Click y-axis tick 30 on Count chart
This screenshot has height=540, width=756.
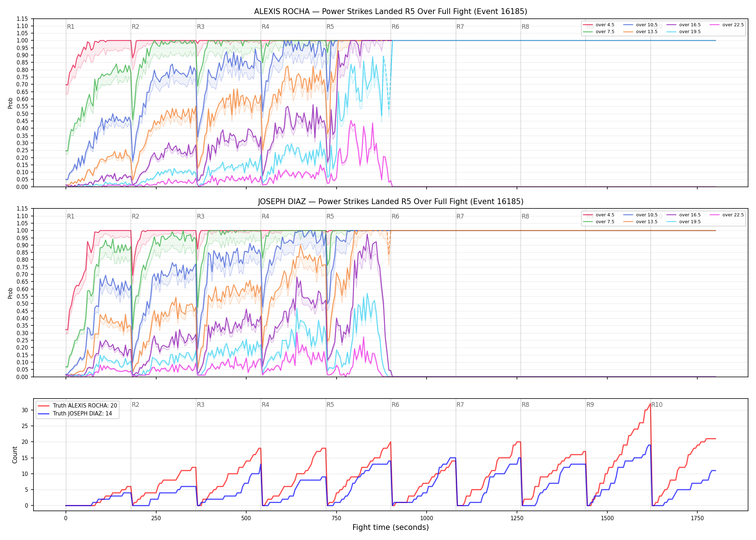[25, 410]
